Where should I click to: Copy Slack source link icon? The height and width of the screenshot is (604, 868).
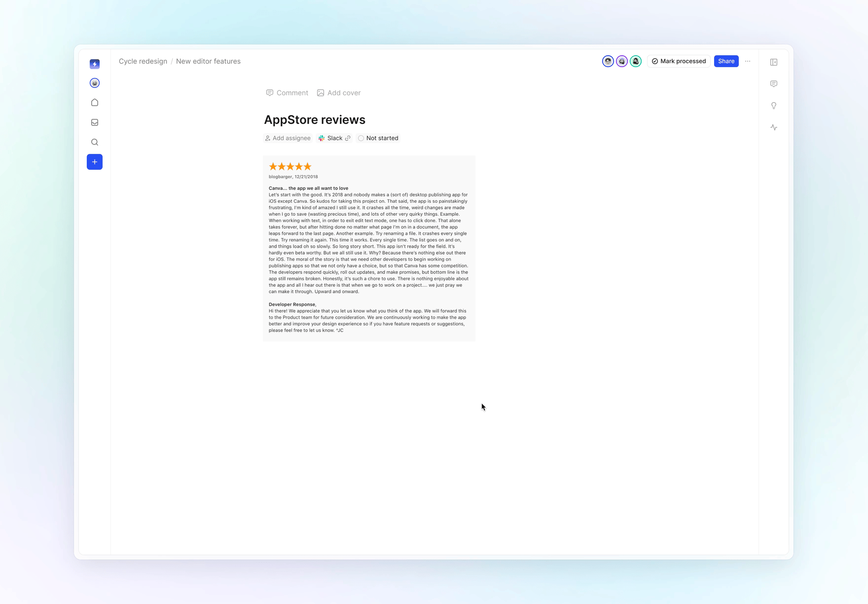coord(348,138)
